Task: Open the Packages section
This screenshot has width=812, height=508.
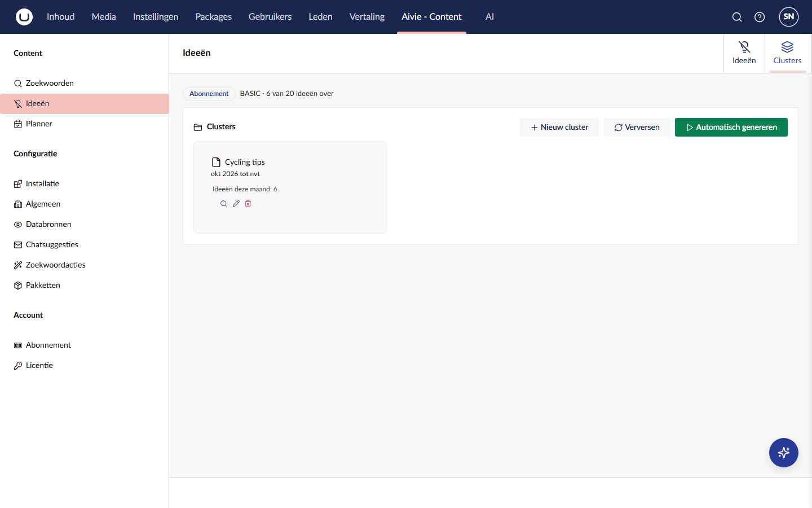Action: 213,17
